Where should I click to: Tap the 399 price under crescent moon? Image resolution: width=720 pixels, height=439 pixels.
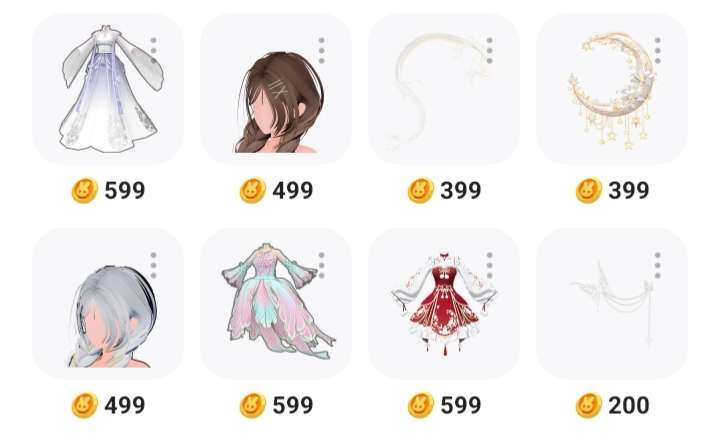629,191
